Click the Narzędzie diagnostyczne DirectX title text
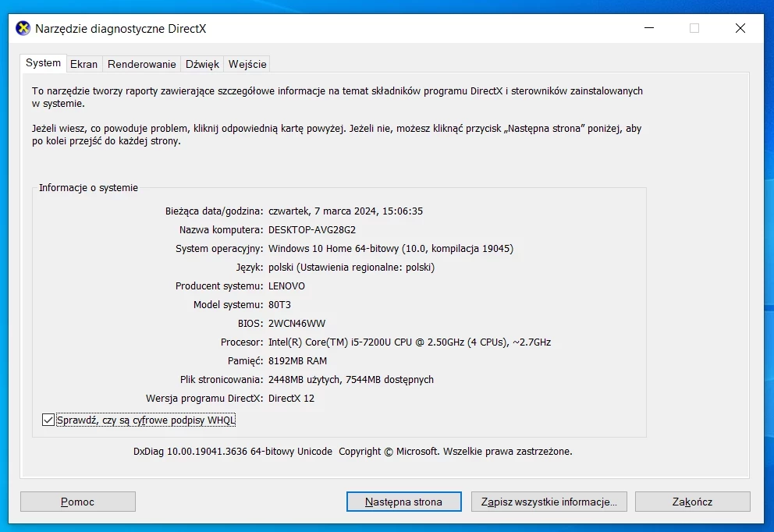Viewport: 774px width, 532px height. [120, 29]
